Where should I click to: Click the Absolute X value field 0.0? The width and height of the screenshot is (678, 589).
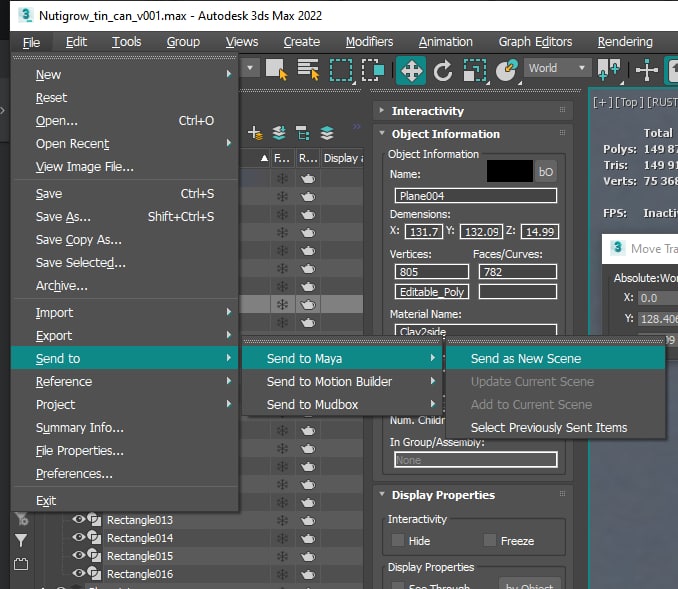click(658, 298)
